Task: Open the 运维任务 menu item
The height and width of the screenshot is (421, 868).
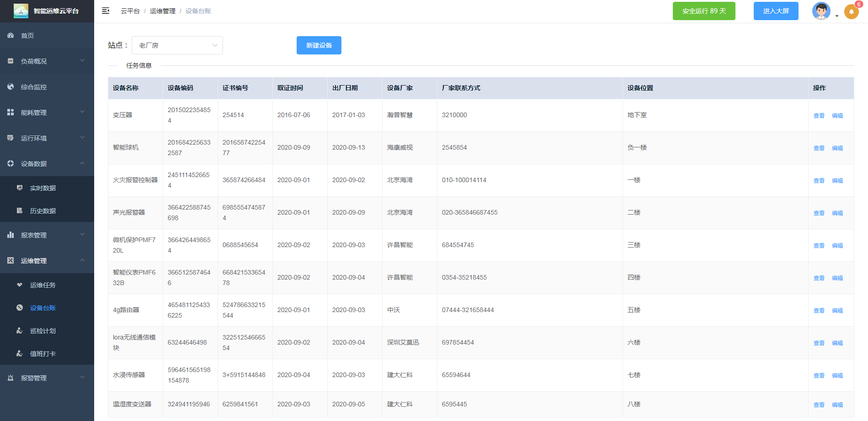Action: [x=43, y=285]
